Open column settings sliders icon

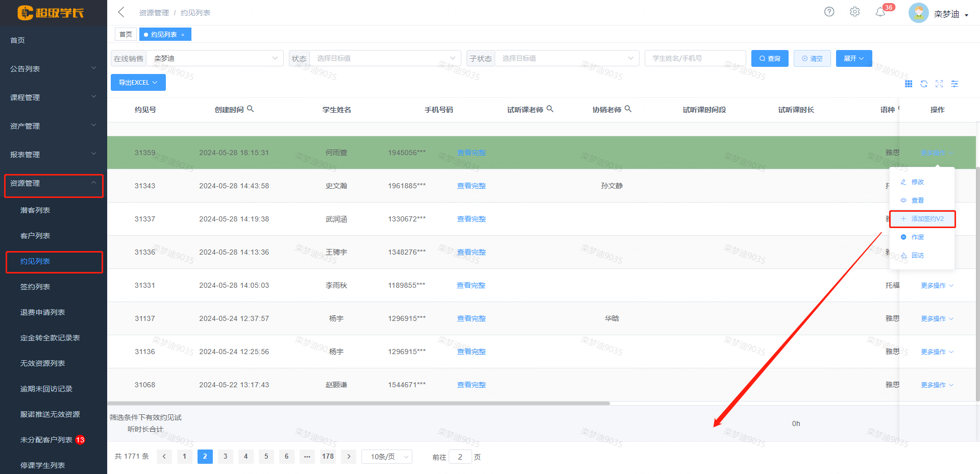click(954, 84)
